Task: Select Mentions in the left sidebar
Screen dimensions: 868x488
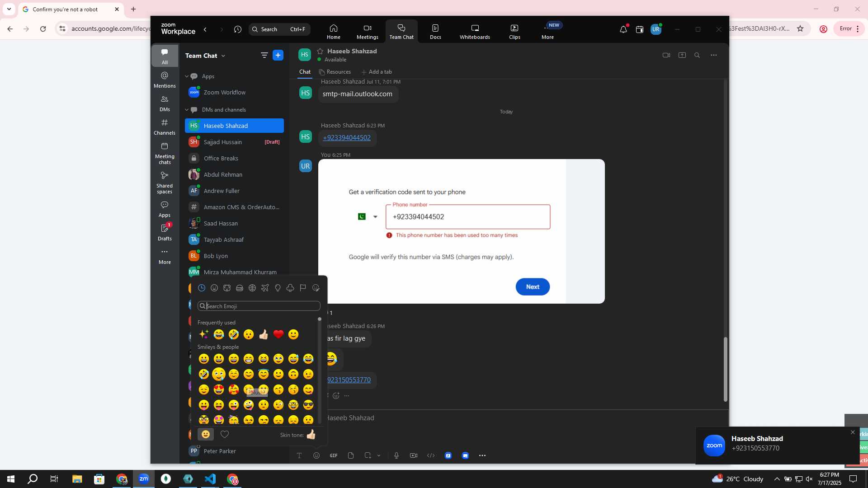Action: pyautogui.click(x=165, y=80)
